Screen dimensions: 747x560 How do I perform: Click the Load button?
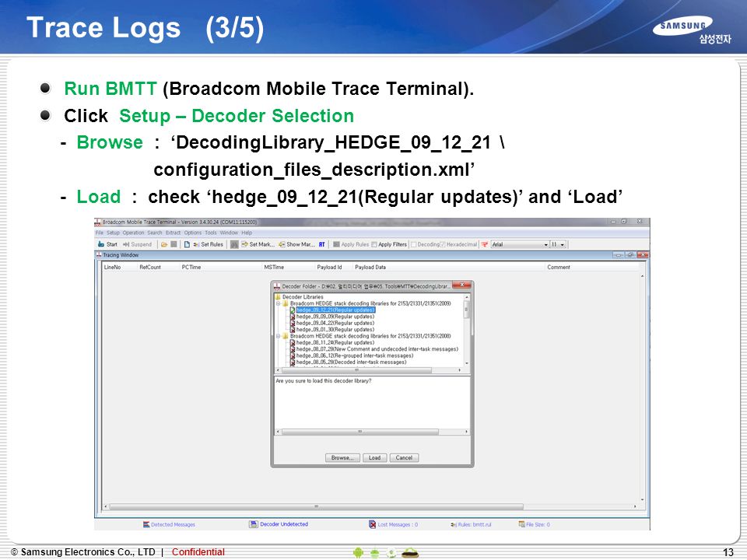point(374,457)
